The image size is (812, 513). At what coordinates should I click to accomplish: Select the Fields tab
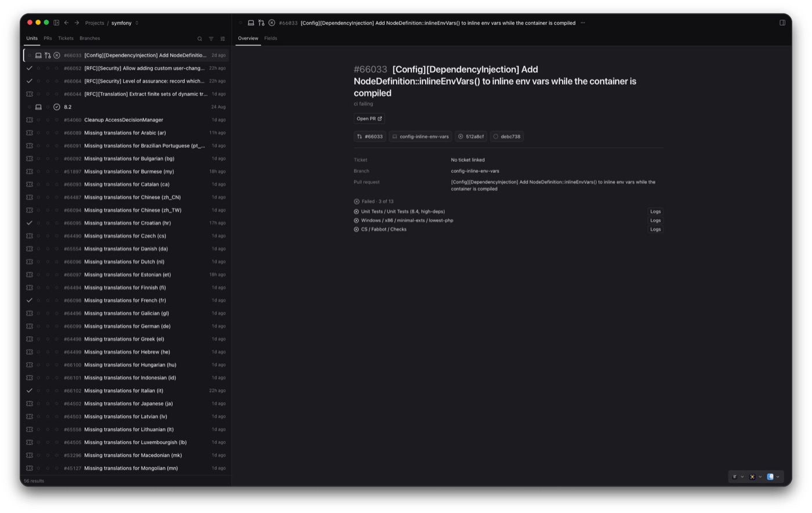tap(270, 38)
